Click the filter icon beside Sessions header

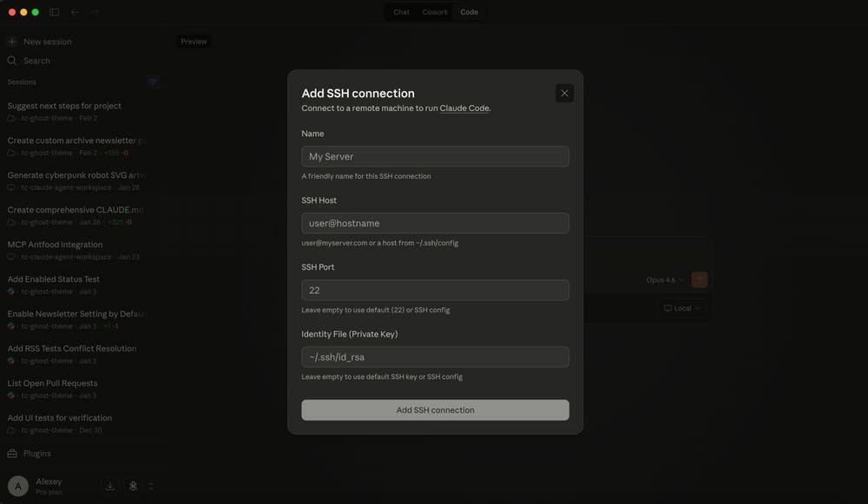coord(153,81)
